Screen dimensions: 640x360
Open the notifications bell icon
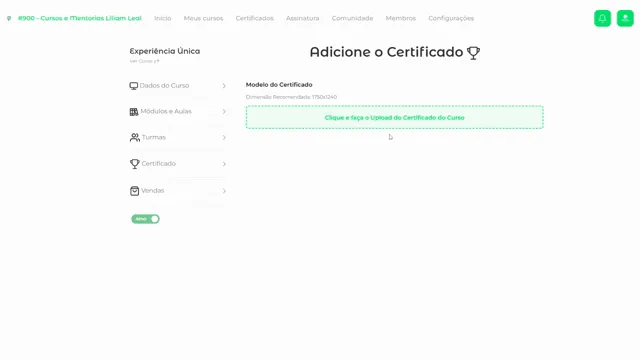pyautogui.click(x=602, y=18)
